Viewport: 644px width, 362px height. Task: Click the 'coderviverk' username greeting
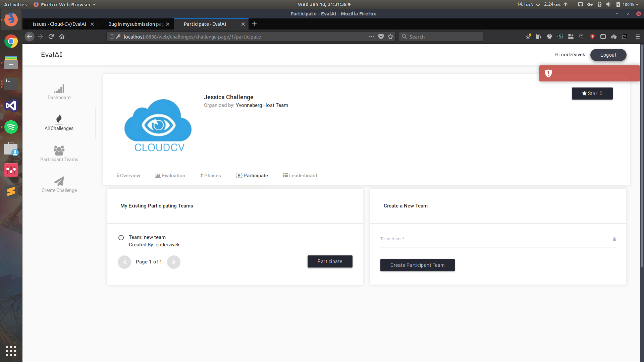click(573, 55)
